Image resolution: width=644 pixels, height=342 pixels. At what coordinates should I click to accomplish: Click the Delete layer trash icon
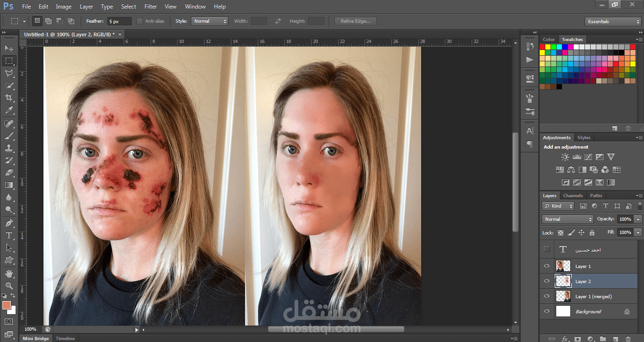pos(628,338)
